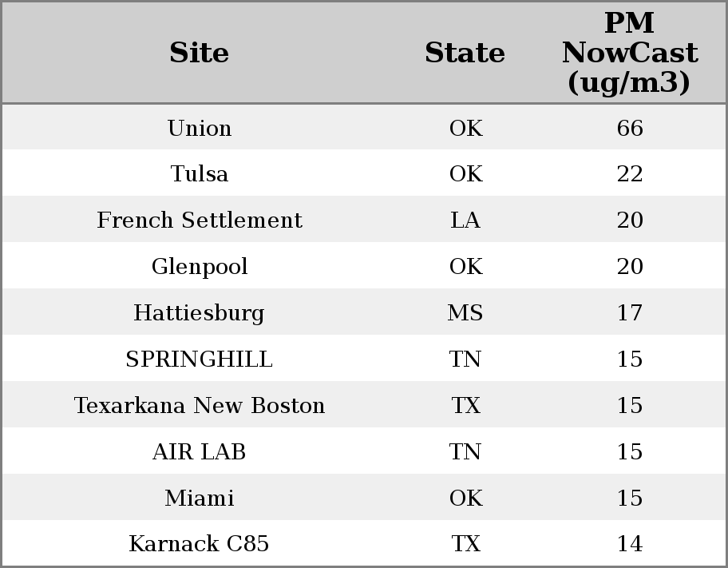This screenshot has height=568, width=728.
Task: Select the Union site cell
Action: [x=200, y=128]
